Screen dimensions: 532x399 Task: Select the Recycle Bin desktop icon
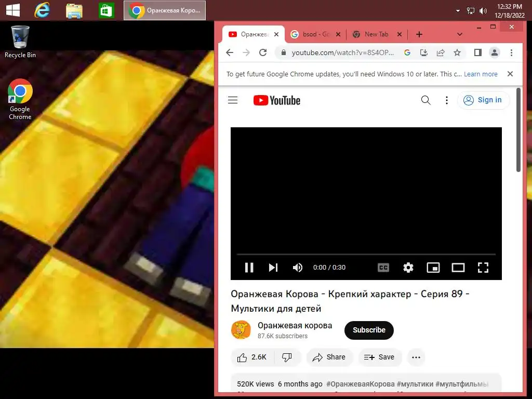20,42
